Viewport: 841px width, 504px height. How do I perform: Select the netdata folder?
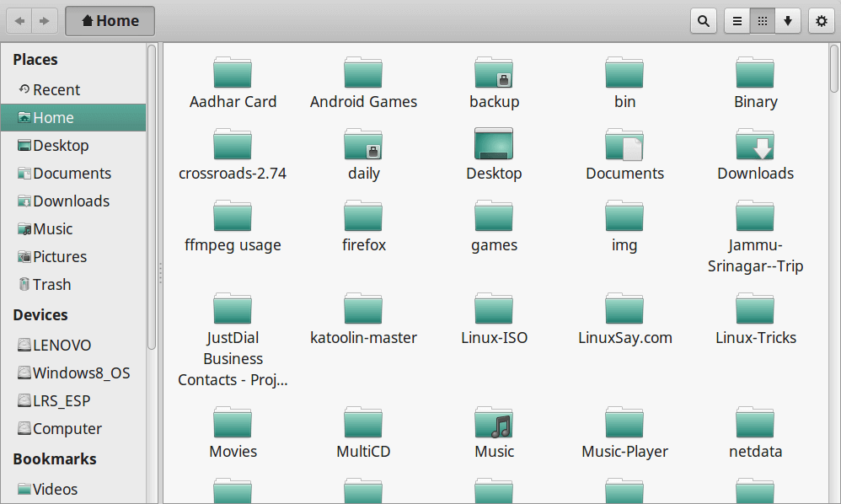click(755, 433)
